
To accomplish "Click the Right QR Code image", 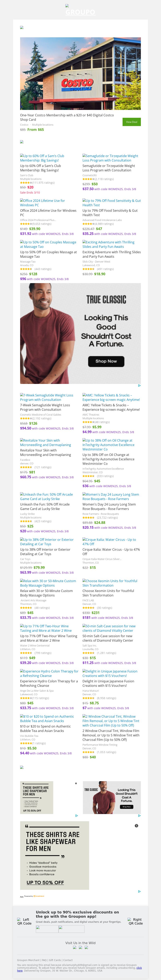I will coord(136,921).
